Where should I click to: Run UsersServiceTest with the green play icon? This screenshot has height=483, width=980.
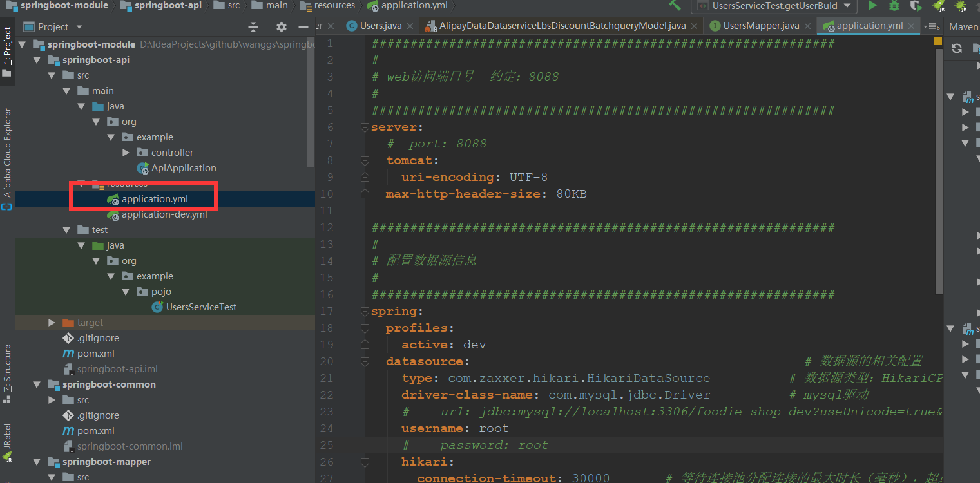[872, 6]
